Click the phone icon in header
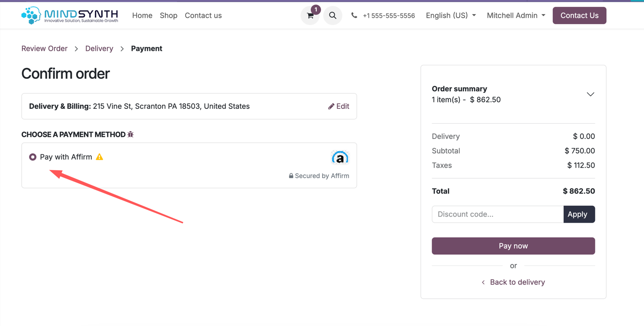The height and width of the screenshot is (326, 644). [354, 15]
